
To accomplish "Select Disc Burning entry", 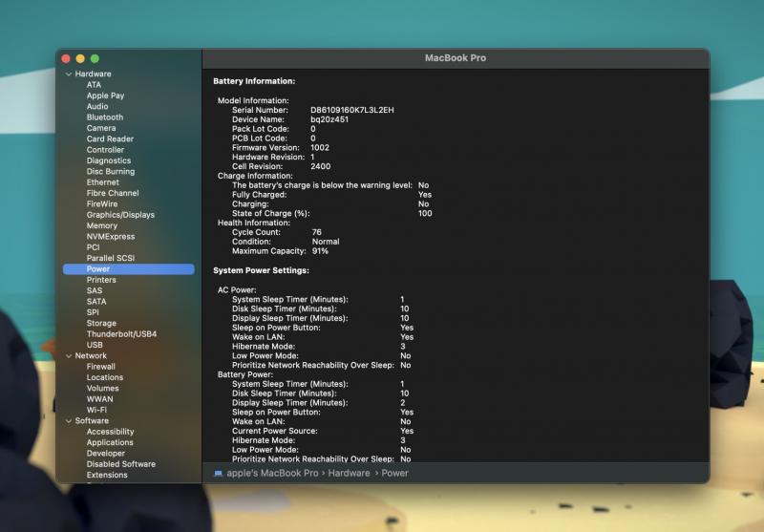I will click(111, 172).
